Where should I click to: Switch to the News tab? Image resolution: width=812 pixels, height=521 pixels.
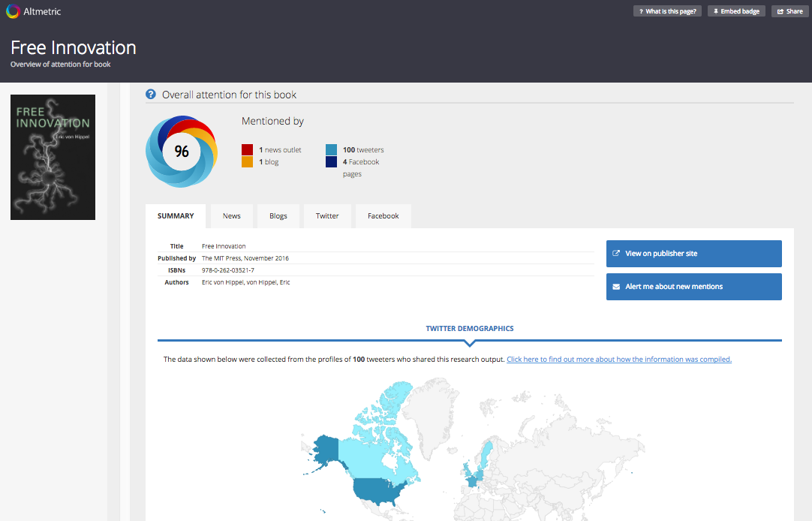point(231,216)
